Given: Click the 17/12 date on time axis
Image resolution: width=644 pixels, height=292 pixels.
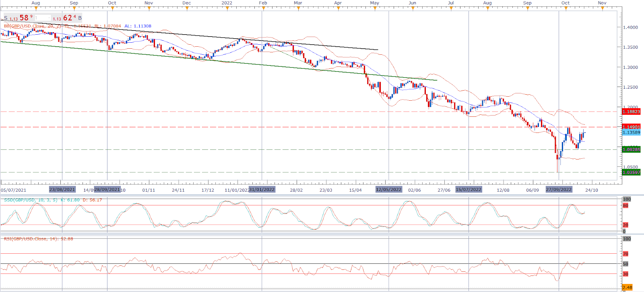Looking at the screenshot, I should point(208,190).
